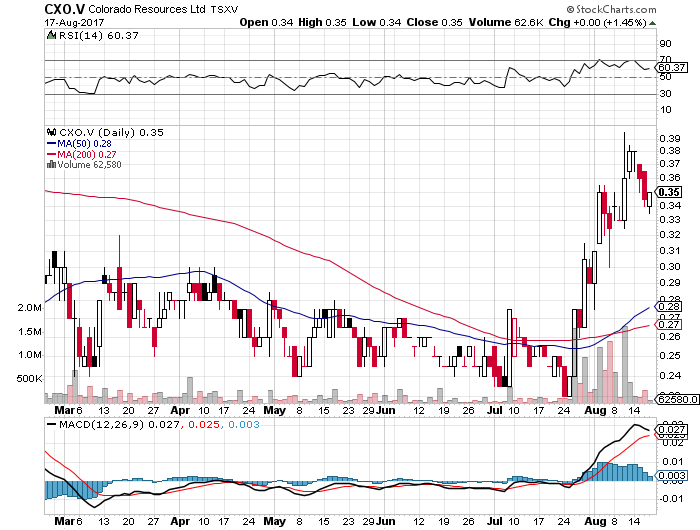Click the MA(200) 0.27 legend text
The height and width of the screenshot is (530, 700).
[87, 154]
